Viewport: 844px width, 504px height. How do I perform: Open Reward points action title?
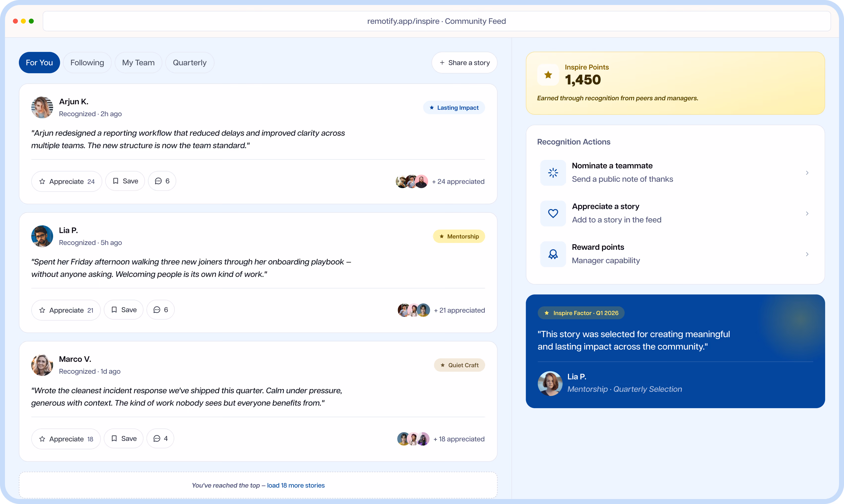click(x=598, y=247)
